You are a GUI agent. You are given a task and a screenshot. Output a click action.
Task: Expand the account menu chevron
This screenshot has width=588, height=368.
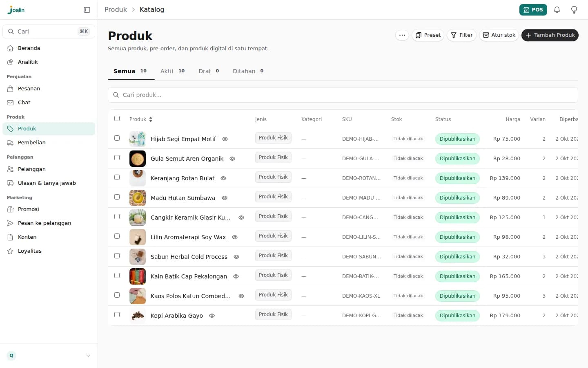[x=88, y=356]
